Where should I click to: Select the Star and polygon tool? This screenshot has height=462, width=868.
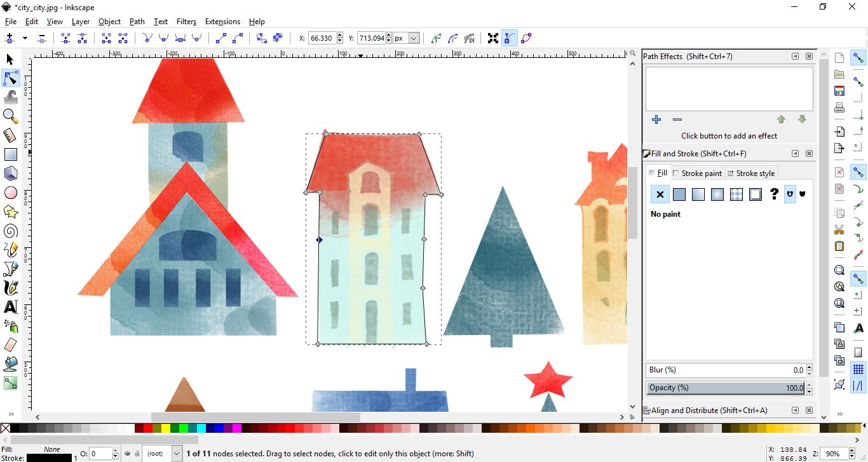[x=10, y=212]
